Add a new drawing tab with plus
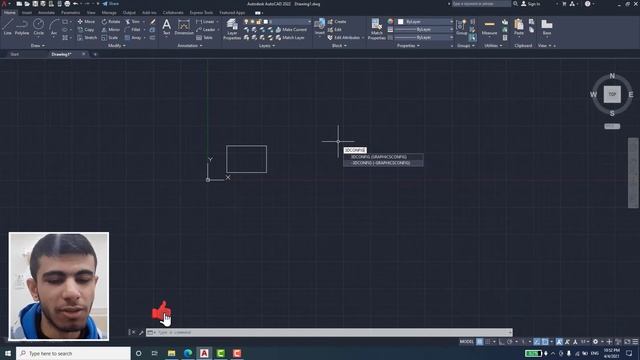 pos(95,54)
